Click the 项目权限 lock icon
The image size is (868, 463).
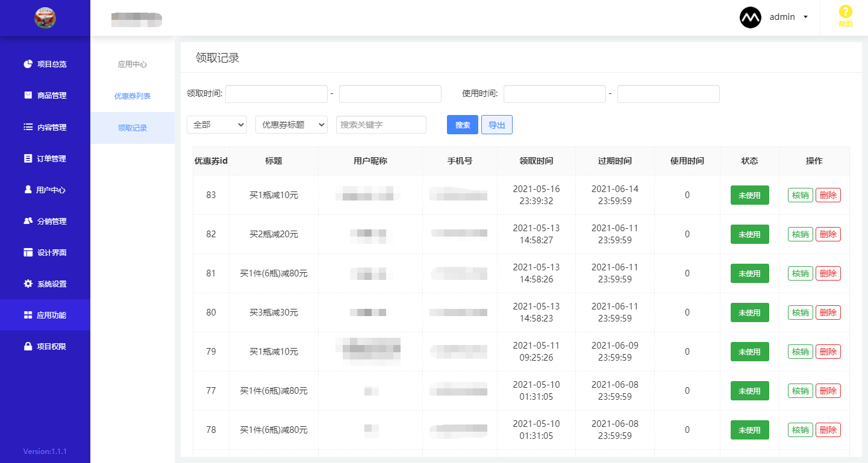[x=28, y=346]
